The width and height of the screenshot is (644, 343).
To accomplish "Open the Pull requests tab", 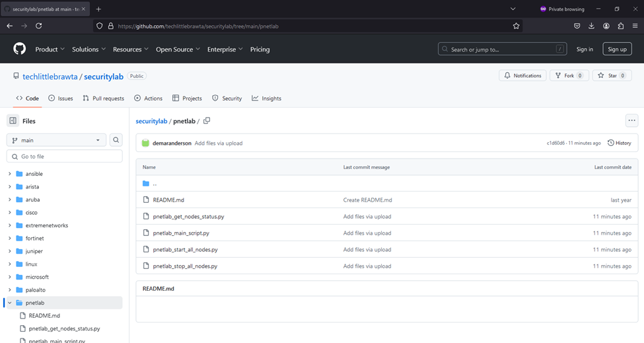I will tap(104, 98).
